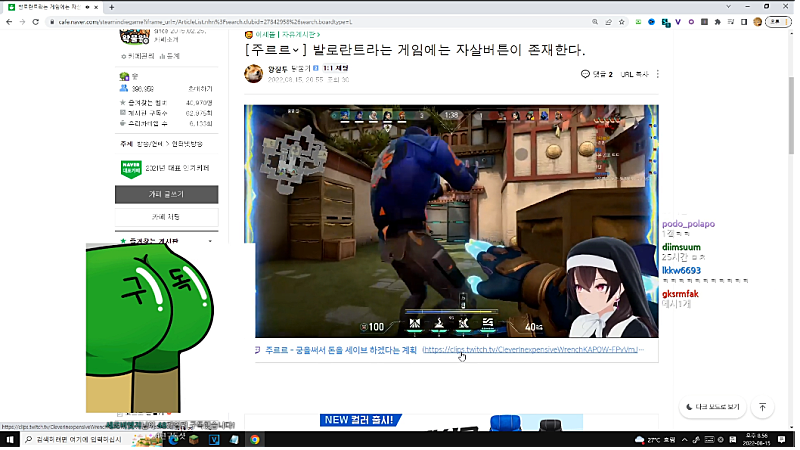Click the 1:1 chat link

coord(336,68)
